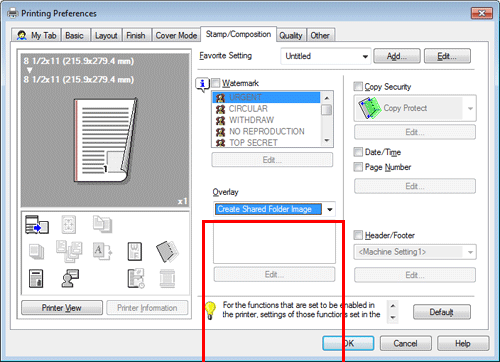Click the green Copy Protect icon
This screenshot has height=362, width=500.
[369, 108]
